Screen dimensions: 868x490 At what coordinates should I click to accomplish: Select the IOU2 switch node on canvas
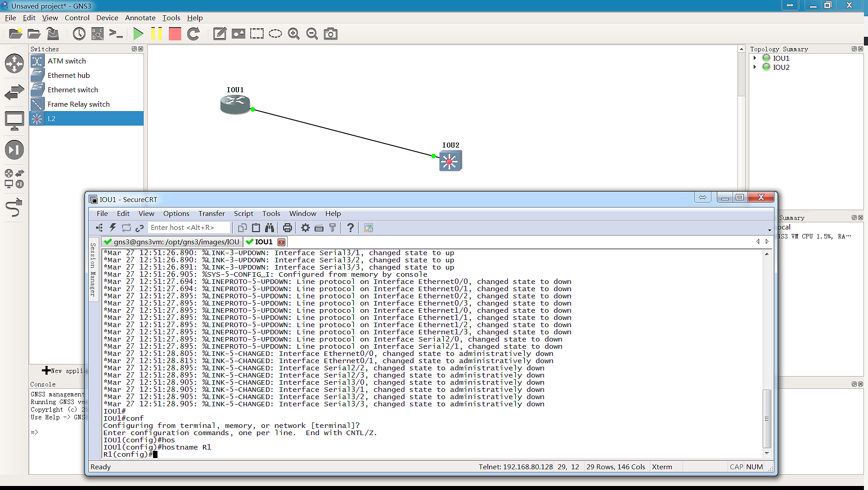450,161
